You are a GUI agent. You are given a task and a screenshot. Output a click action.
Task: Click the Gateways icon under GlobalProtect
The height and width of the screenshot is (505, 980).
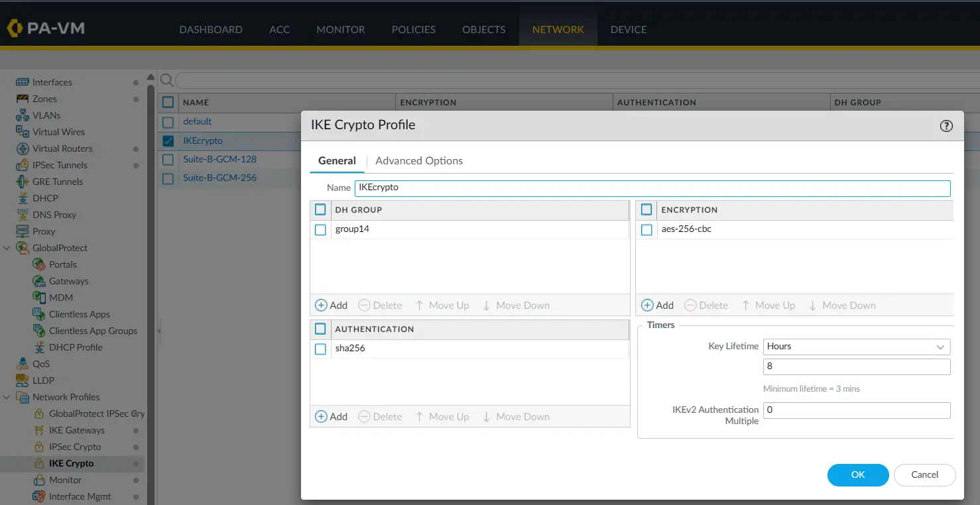coord(38,281)
